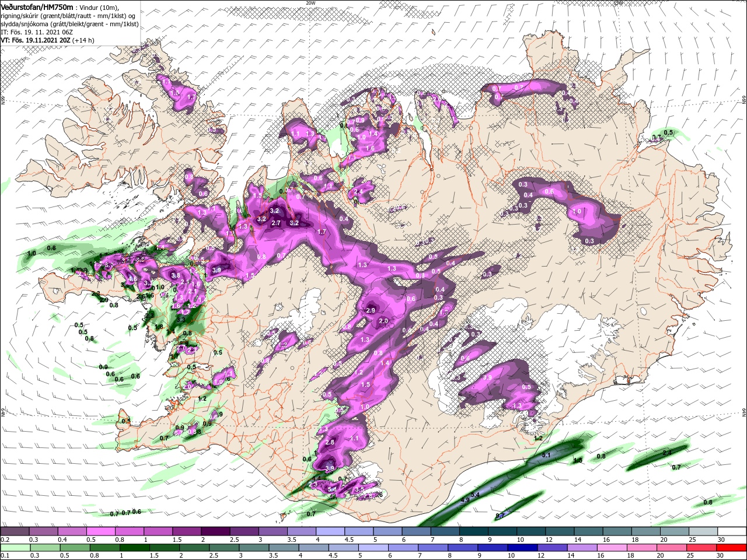Click the 'VT: Fös. 19.11.2021 20Z (+14 h)' line
This screenshot has width=747, height=560.
click(47, 40)
